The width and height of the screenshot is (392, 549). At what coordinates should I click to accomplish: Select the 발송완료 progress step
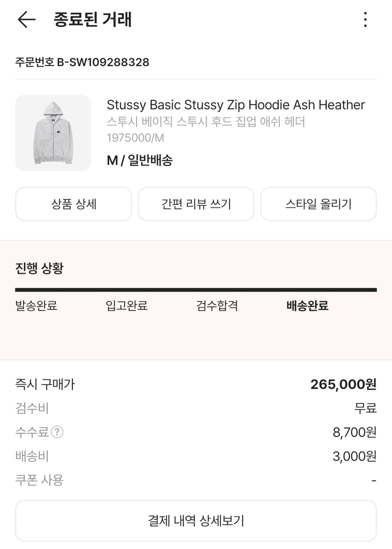[x=36, y=306]
